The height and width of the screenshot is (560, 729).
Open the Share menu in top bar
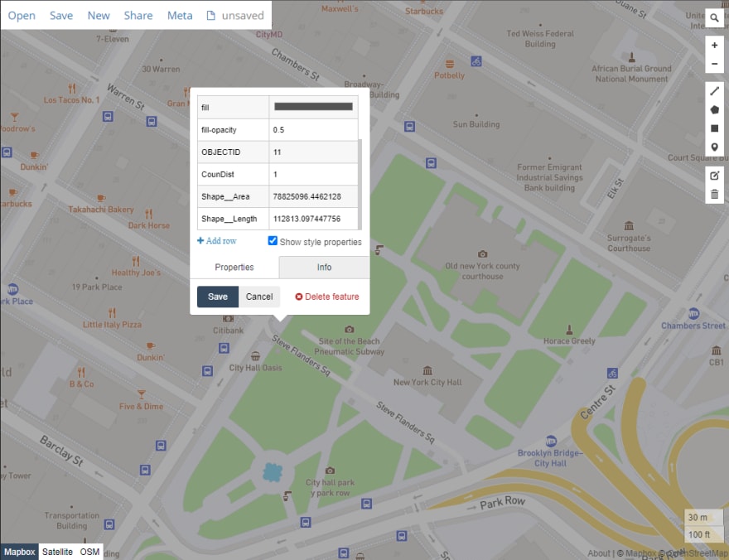[x=138, y=16]
